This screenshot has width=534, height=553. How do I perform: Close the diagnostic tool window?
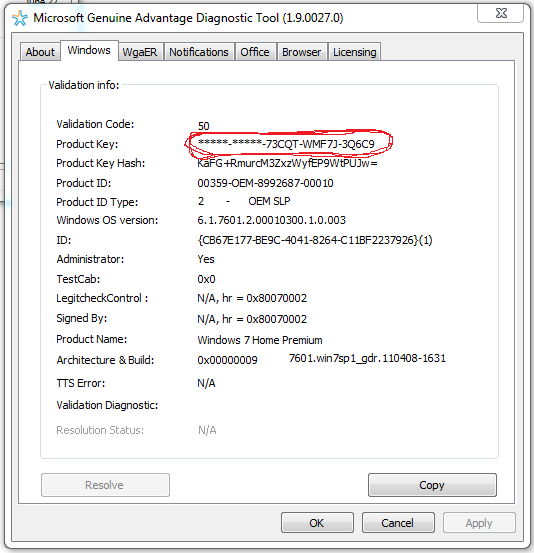tap(500, 13)
